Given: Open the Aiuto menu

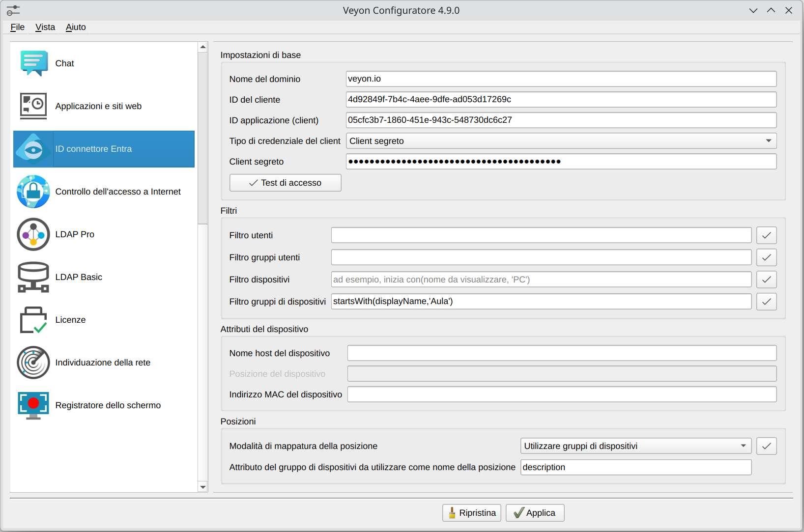Looking at the screenshot, I should click(x=76, y=27).
